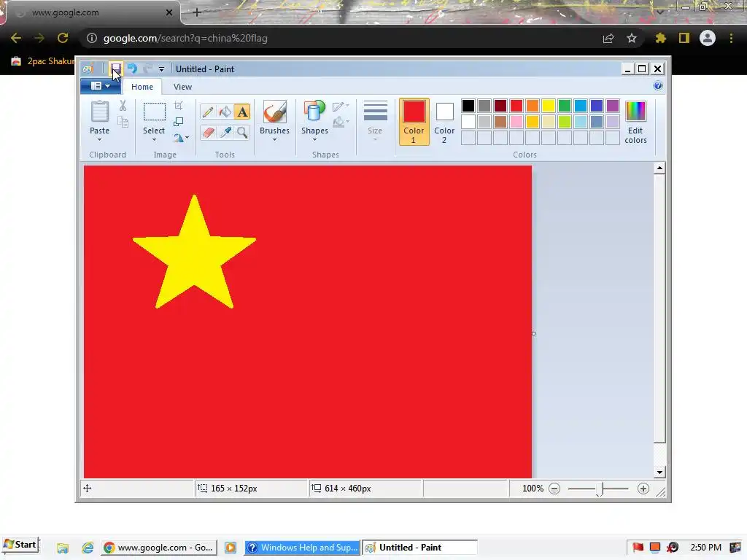Click the Paste clipboard icon
This screenshot has width=747, height=560.
[99, 112]
